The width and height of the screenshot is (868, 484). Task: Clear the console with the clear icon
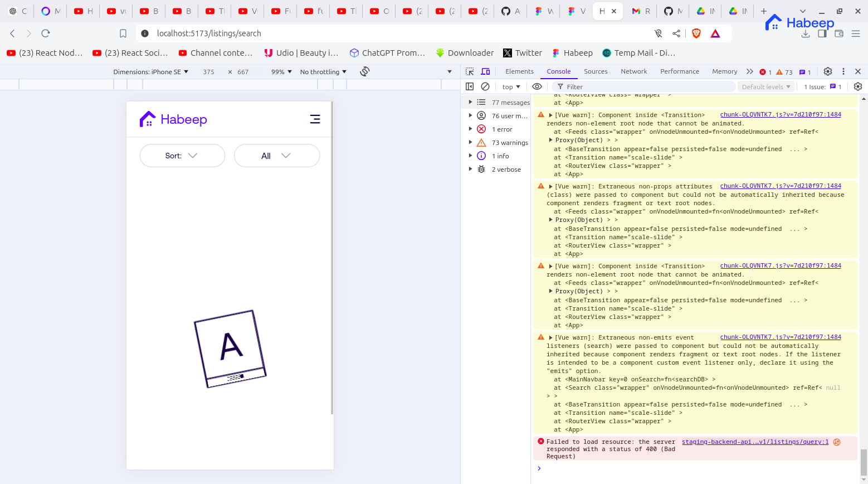(485, 86)
